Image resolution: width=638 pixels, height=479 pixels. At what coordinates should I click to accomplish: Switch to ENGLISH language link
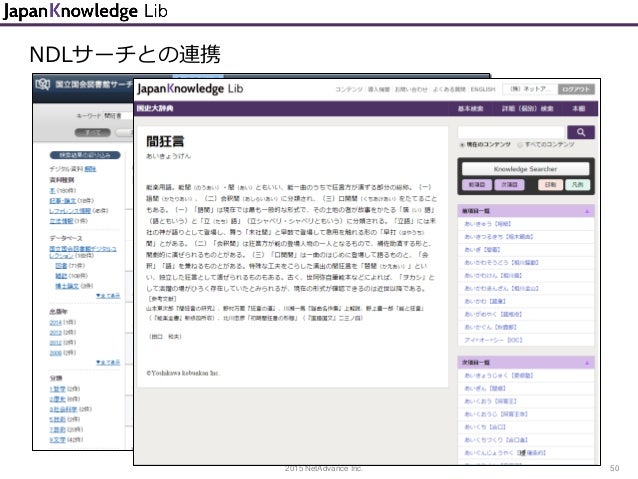tap(483, 89)
